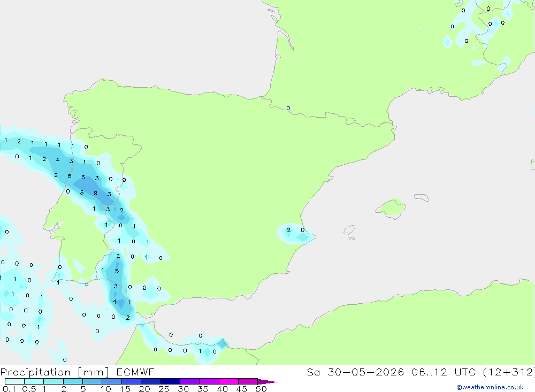Open the weatheronline.co.uk link
This screenshot has height=392, width=535.
pos(490,387)
